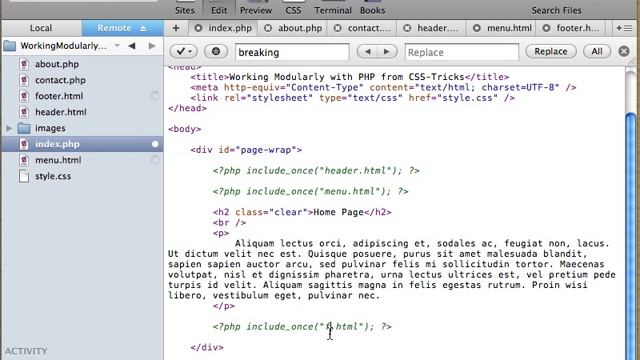
Task: Switch to the Edit view
Action: click(219, 8)
